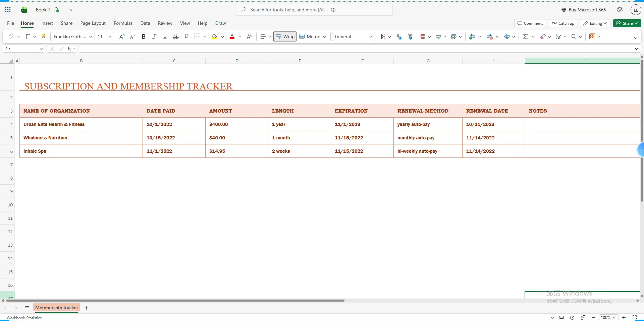Click the Insert Function fx icon
644x321 pixels.
(x=69, y=49)
